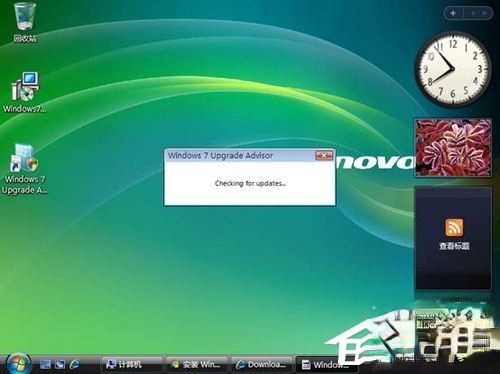Image resolution: width=500 pixels, height=374 pixels.
Task: Switch to the Downloa... taskbar button
Action: tap(262, 364)
